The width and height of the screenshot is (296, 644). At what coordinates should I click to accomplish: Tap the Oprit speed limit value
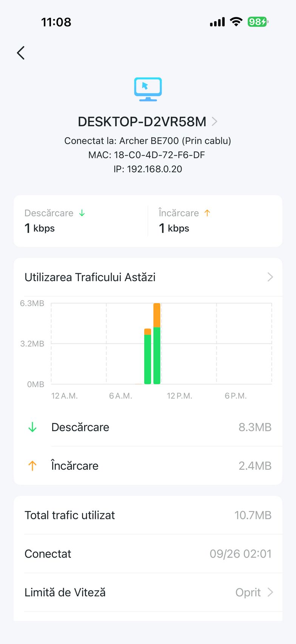pyautogui.click(x=248, y=592)
